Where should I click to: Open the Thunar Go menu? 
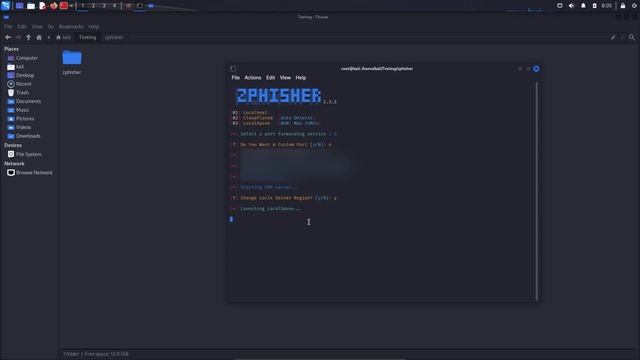(x=51, y=27)
